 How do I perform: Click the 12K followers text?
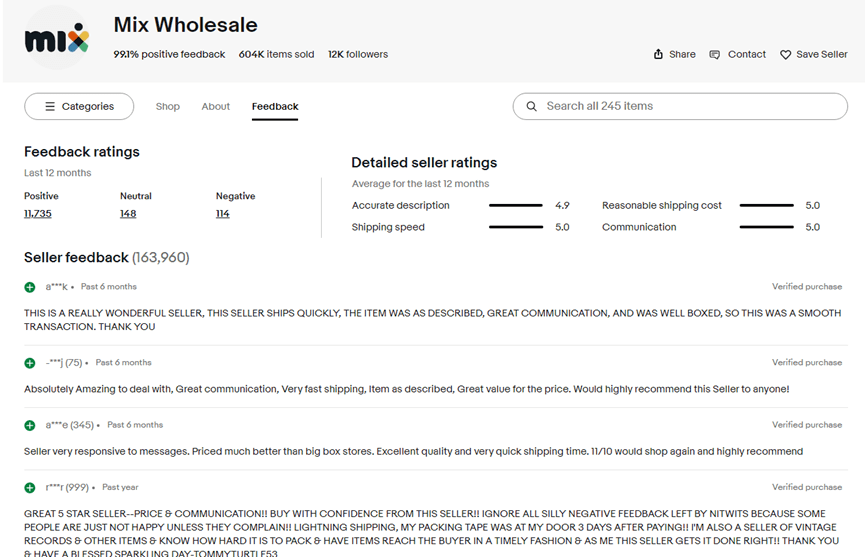358,54
